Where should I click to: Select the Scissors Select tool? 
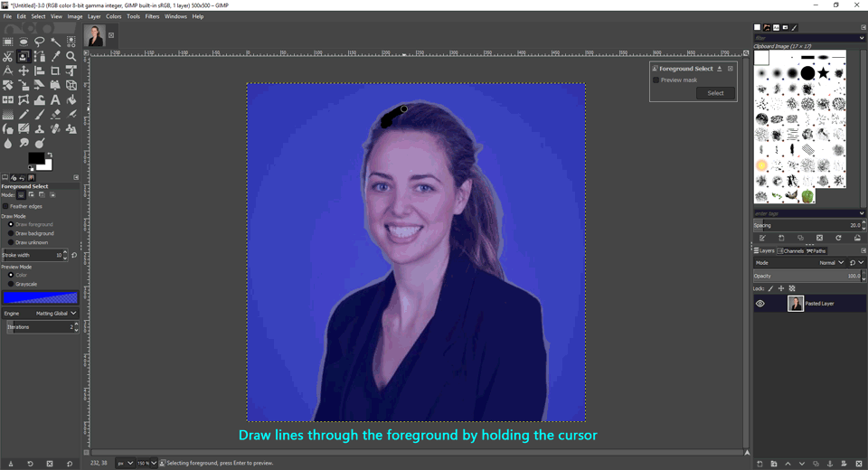(x=8, y=56)
